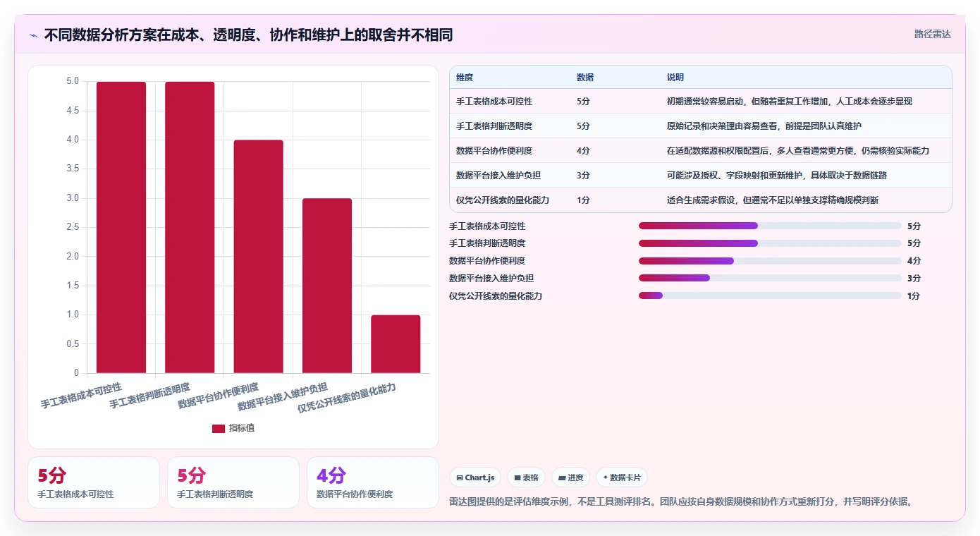Click the 维度 column header
Viewport: 980px width, 536px height.
coord(465,77)
